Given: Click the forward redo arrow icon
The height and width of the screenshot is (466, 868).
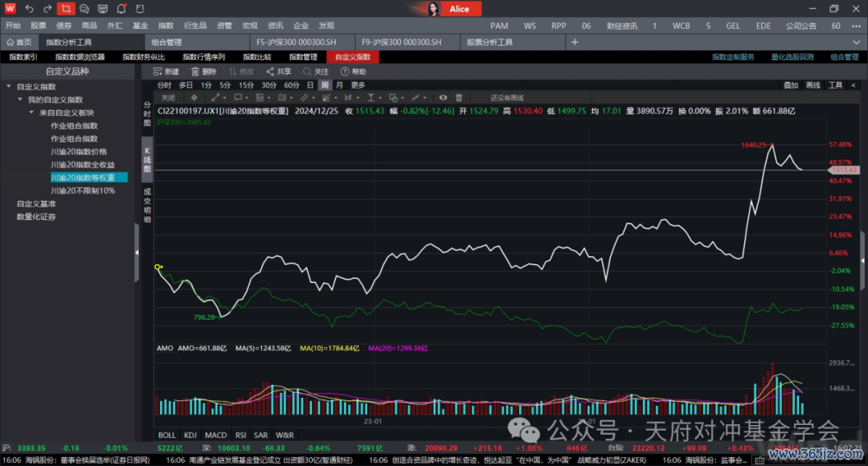Looking at the screenshot, I should pyautogui.click(x=47, y=8).
